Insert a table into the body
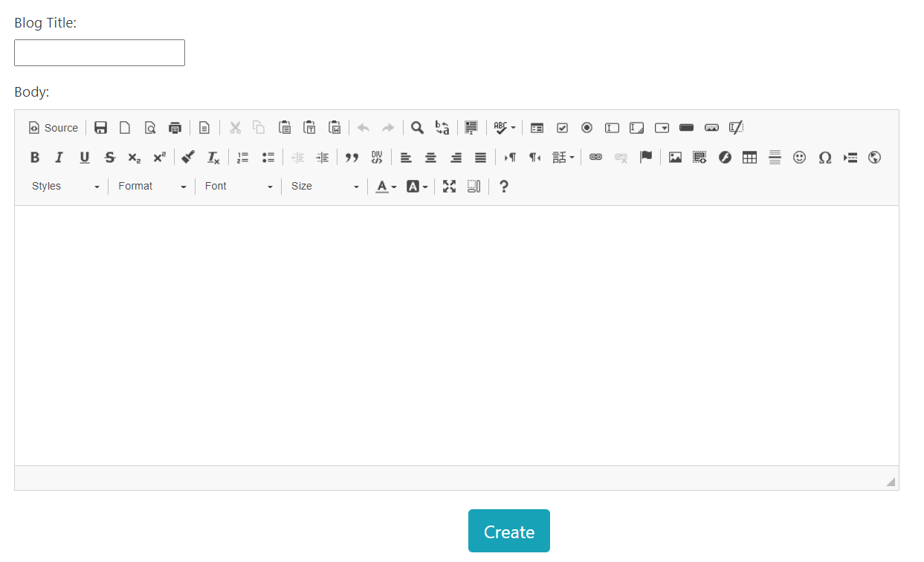 click(x=749, y=157)
